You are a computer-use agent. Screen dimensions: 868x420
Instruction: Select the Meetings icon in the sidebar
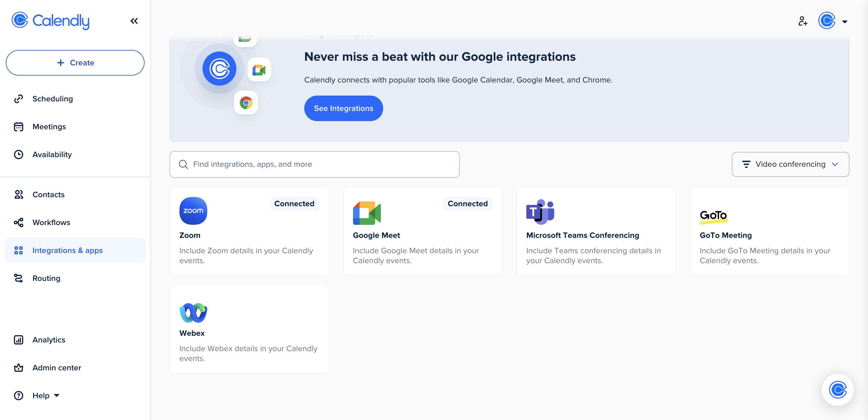[x=19, y=126]
